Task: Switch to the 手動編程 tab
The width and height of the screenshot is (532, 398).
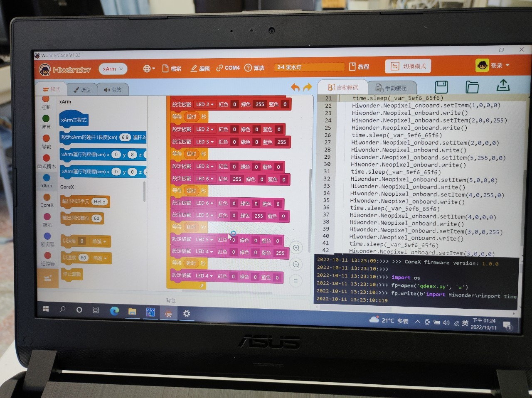Action: (391, 88)
